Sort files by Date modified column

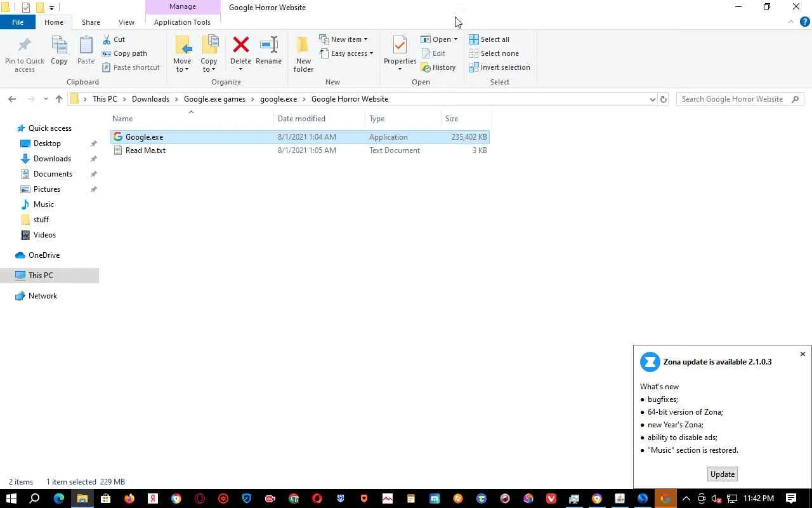pos(301,119)
